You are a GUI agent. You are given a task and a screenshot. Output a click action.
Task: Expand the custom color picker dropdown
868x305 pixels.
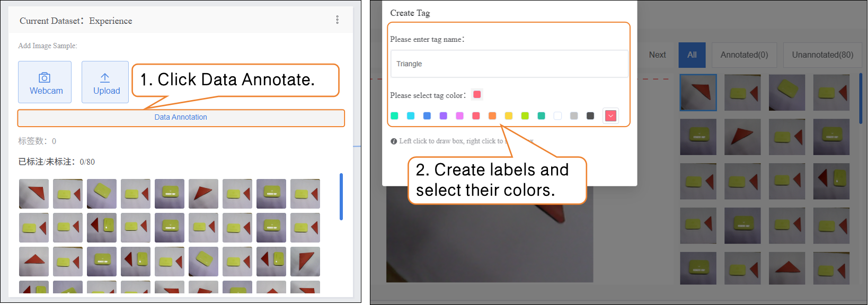(610, 116)
